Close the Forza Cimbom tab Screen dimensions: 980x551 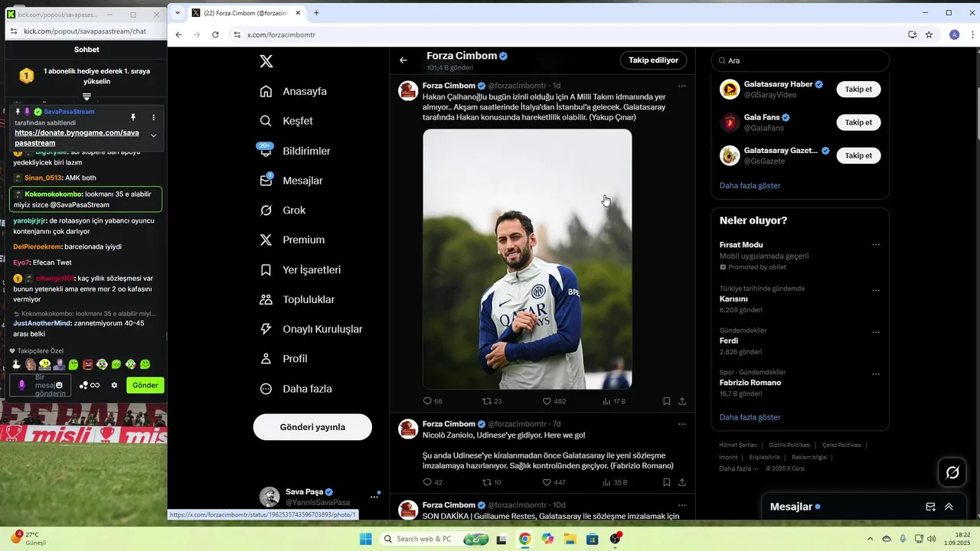298,13
